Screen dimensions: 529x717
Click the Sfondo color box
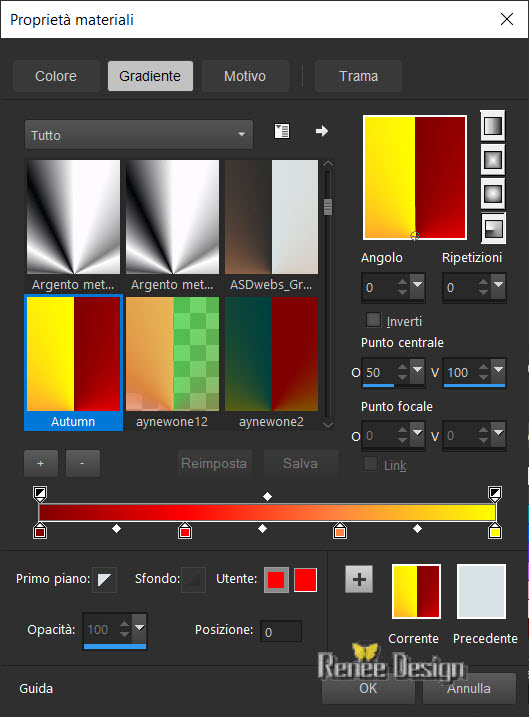193,580
